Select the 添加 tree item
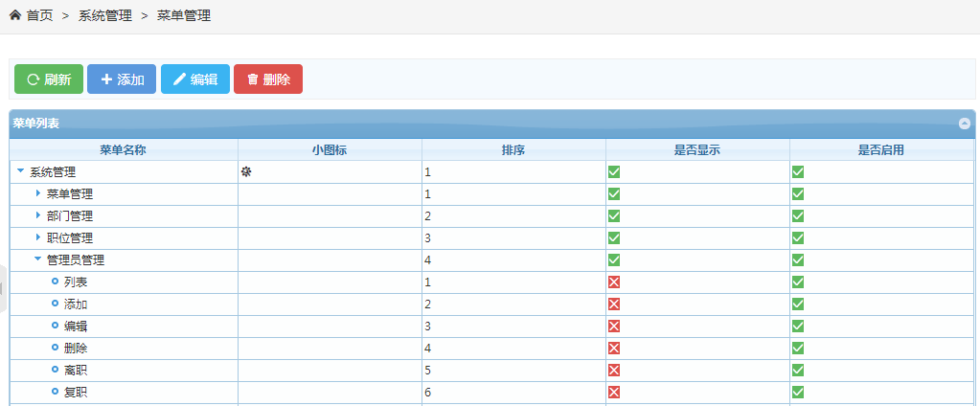The image size is (980, 406). point(76,304)
